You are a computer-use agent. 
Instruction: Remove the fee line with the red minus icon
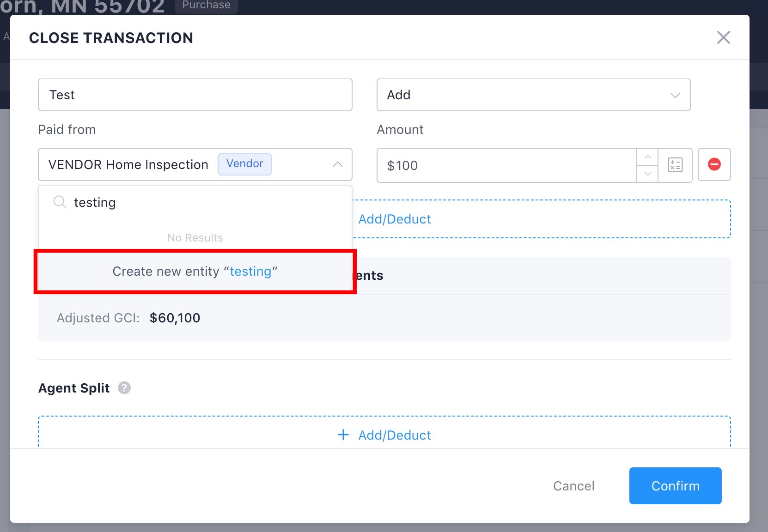pyautogui.click(x=714, y=164)
